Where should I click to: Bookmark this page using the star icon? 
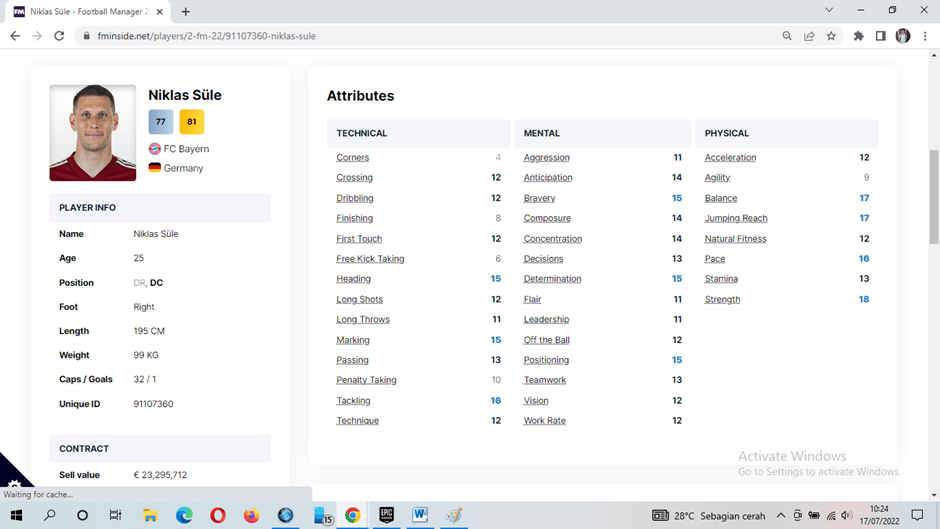click(831, 36)
